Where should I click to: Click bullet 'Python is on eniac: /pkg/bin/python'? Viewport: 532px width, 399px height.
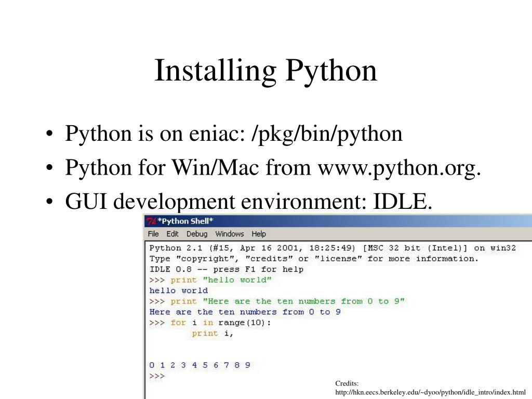tap(233, 134)
